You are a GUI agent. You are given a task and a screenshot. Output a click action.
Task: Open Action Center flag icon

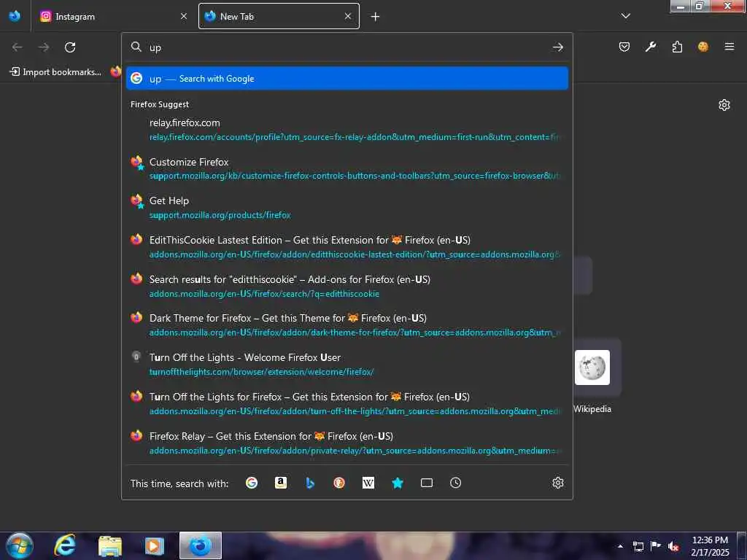(x=656, y=546)
